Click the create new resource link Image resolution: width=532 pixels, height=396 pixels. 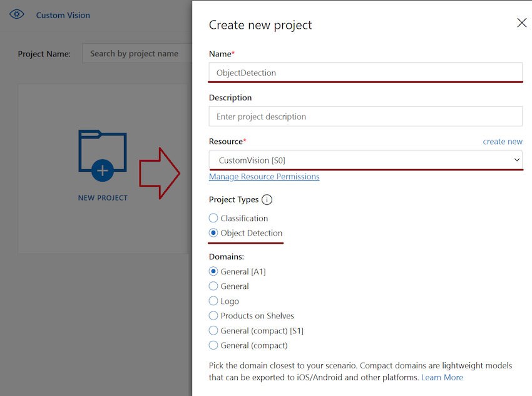[x=503, y=142]
